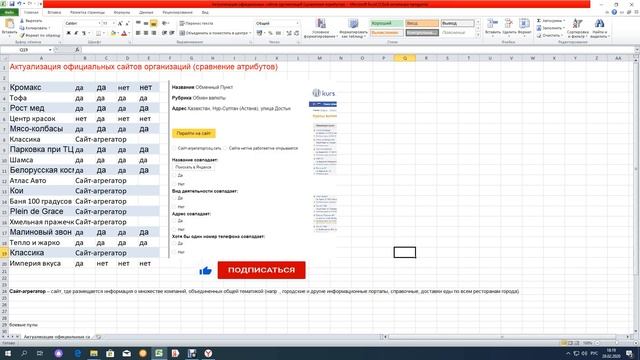This screenshot has height=360, width=640.
Task: Apply percent number style
Action: pyautogui.click(x=270, y=33)
